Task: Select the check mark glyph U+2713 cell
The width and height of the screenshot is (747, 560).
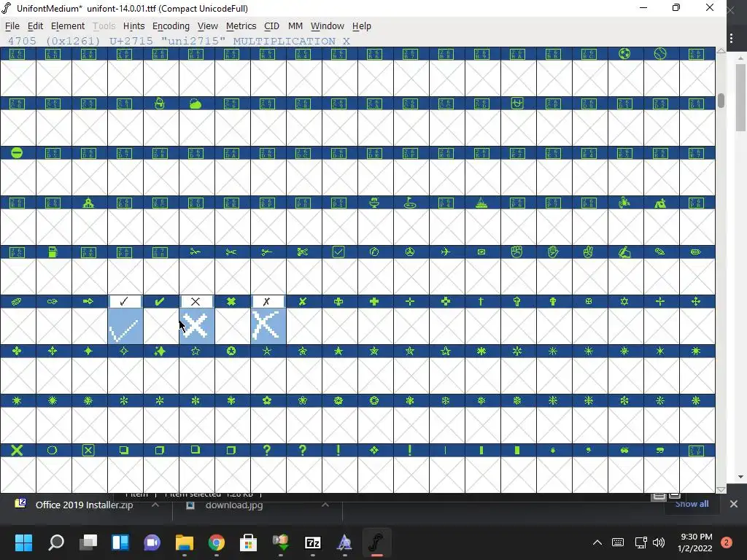Action: point(125,319)
